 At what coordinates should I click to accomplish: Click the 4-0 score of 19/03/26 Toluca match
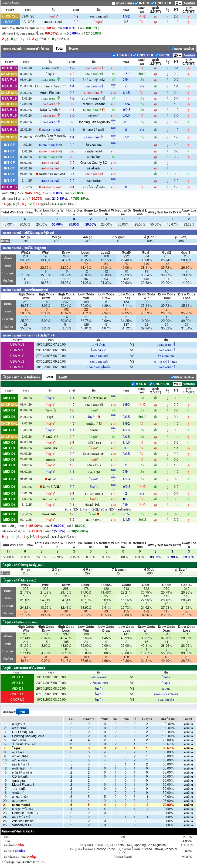tap(72, 424)
